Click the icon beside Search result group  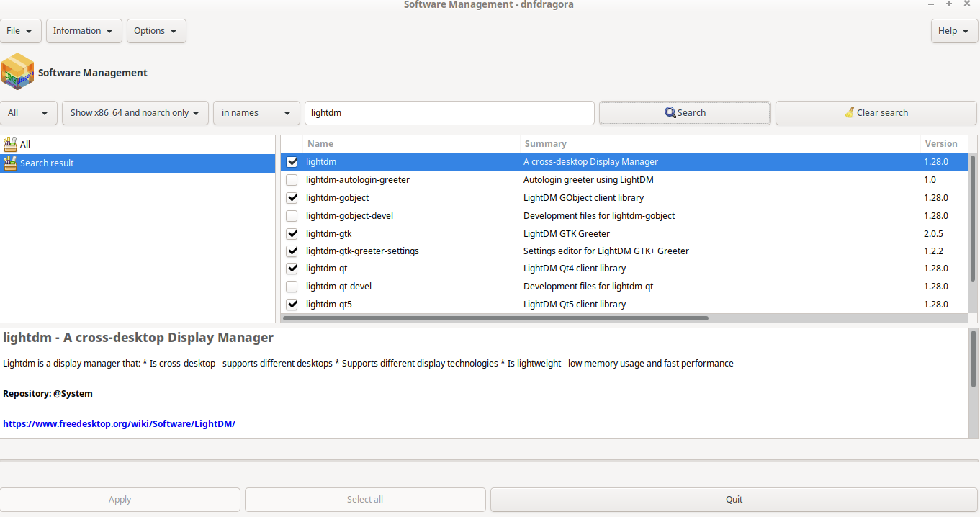coord(10,163)
